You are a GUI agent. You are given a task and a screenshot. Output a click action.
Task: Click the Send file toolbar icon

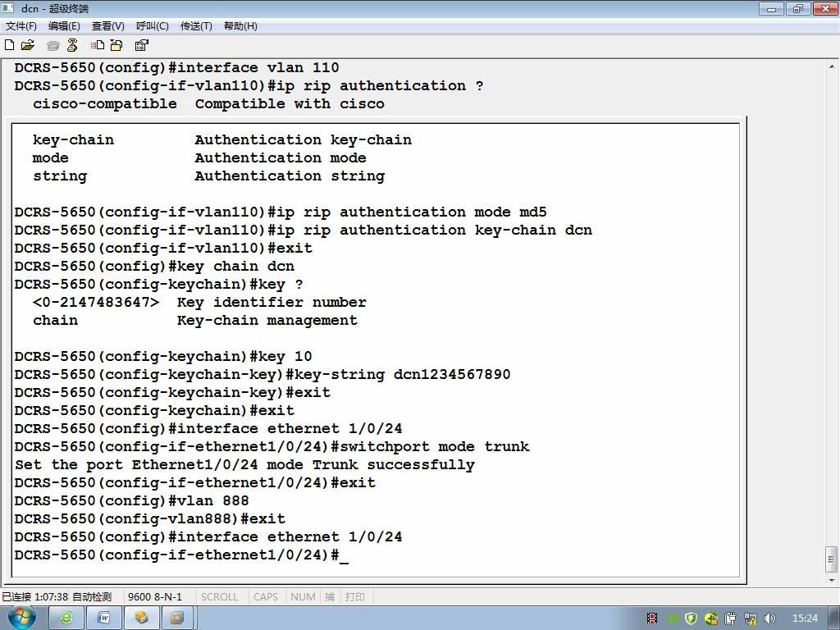[98, 45]
